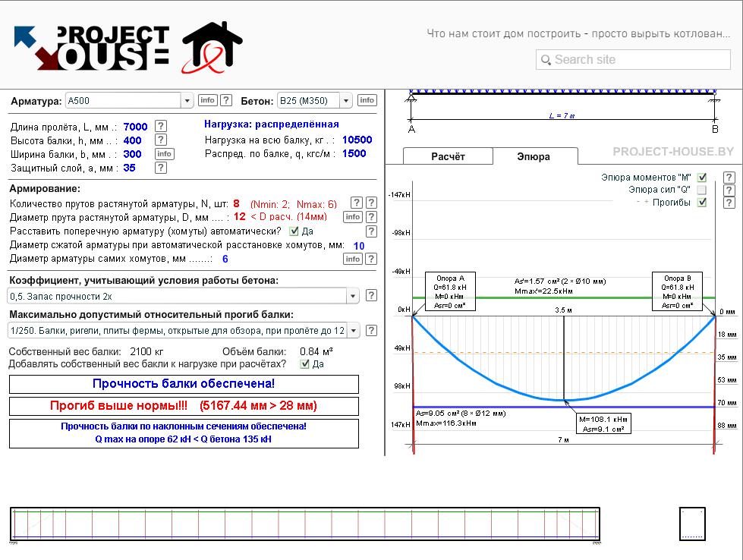Edit distributed load q value 1500

point(354,153)
